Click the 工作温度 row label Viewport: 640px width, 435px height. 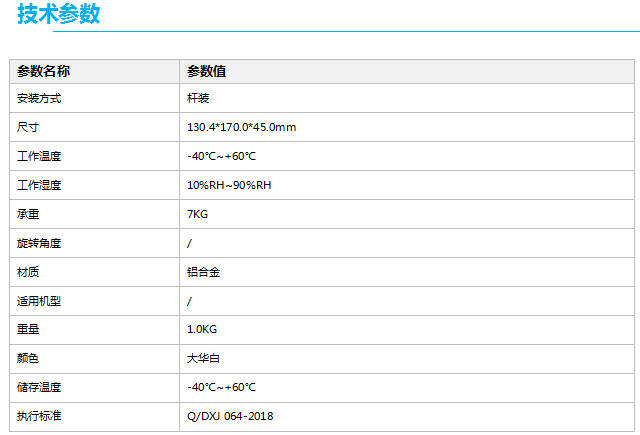40,157
